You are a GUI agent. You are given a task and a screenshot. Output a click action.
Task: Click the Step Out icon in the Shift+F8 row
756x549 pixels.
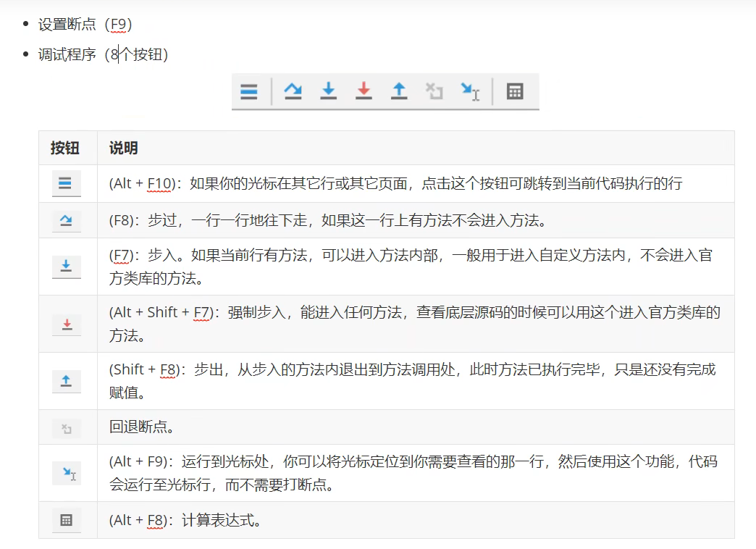(x=67, y=380)
